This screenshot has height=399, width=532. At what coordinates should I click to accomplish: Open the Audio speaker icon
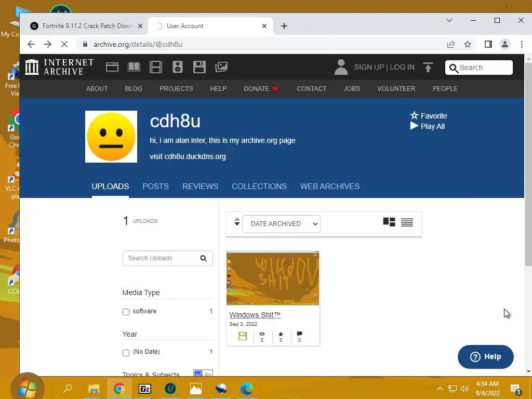pos(178,67)
